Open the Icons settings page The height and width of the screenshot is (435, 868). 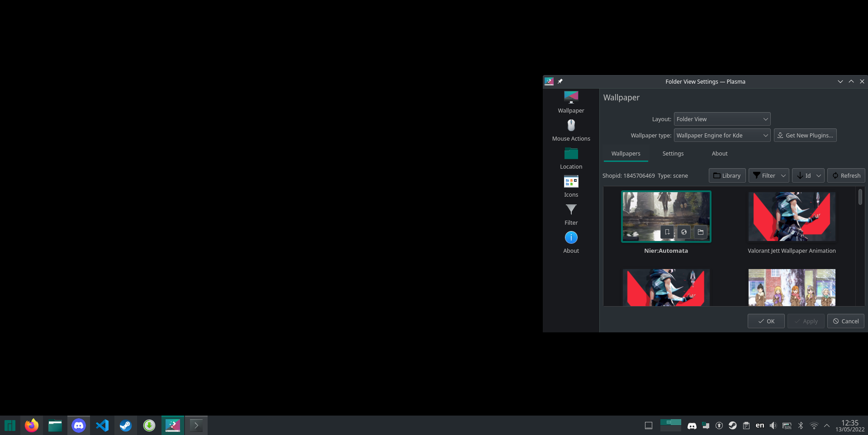[x=571, y=186]
